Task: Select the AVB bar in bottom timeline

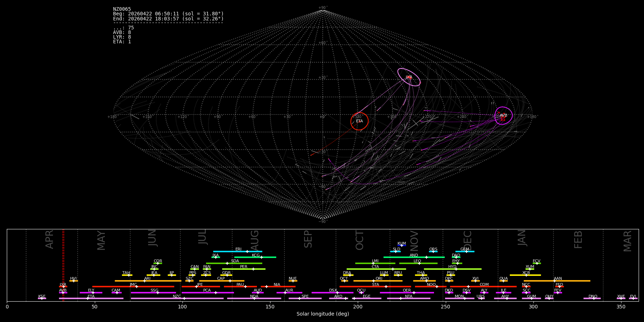Action: point(63,293)
